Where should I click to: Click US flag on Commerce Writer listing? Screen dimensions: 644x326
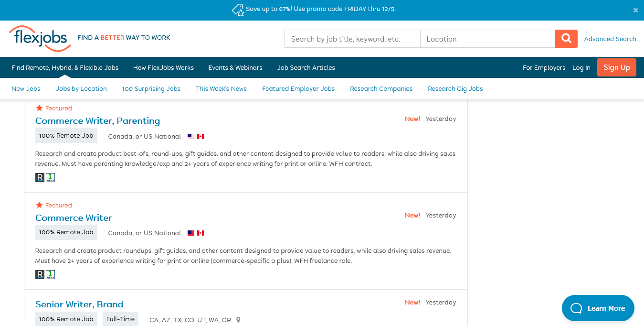[191, 233]
